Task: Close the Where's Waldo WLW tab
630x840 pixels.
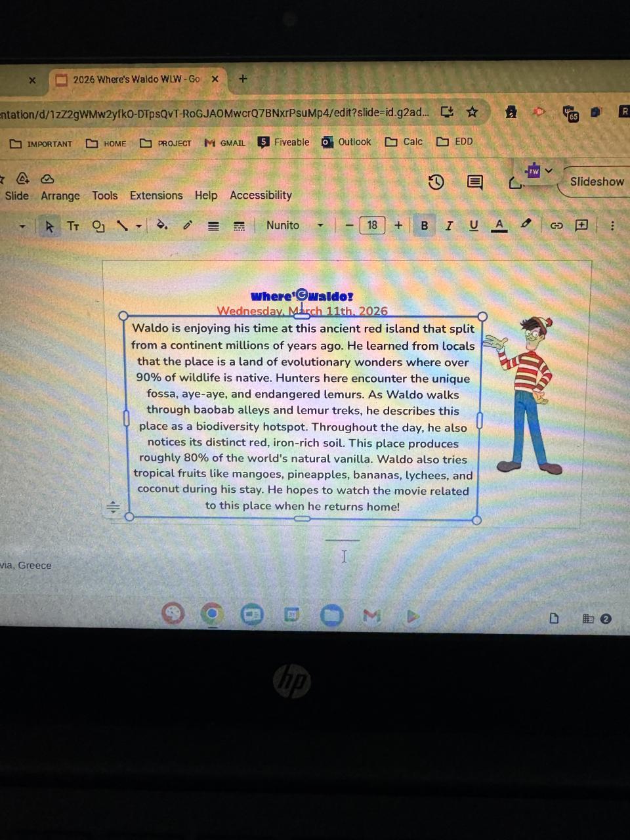Action: (215, 79)
